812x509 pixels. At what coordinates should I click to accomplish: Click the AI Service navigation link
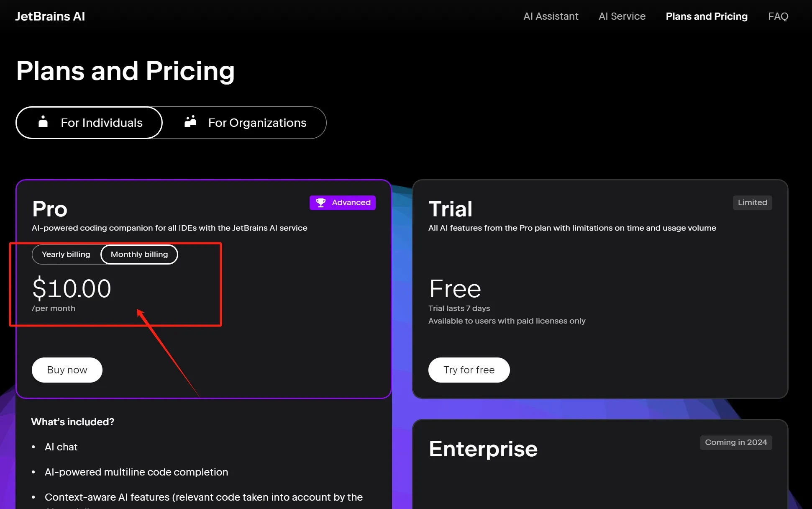click(622, 16)
